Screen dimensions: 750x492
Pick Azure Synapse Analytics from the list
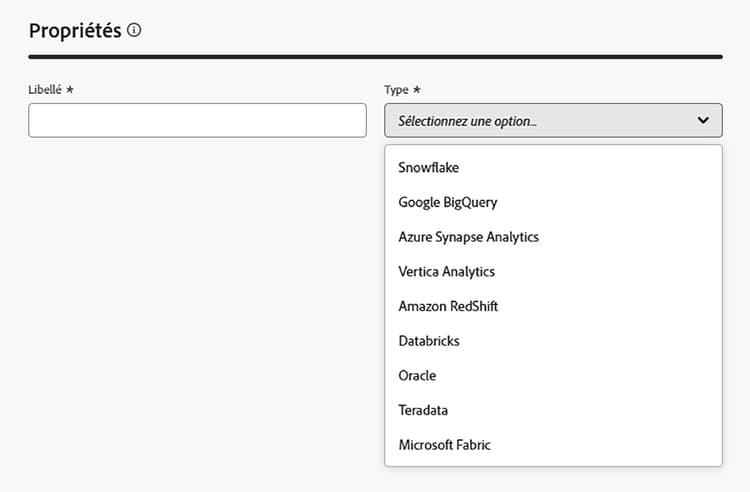[x=468, y=237]
